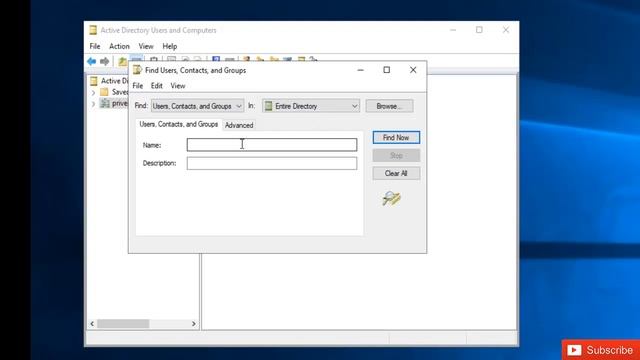Click the Active Directory Users and Computers title icon

93,30
